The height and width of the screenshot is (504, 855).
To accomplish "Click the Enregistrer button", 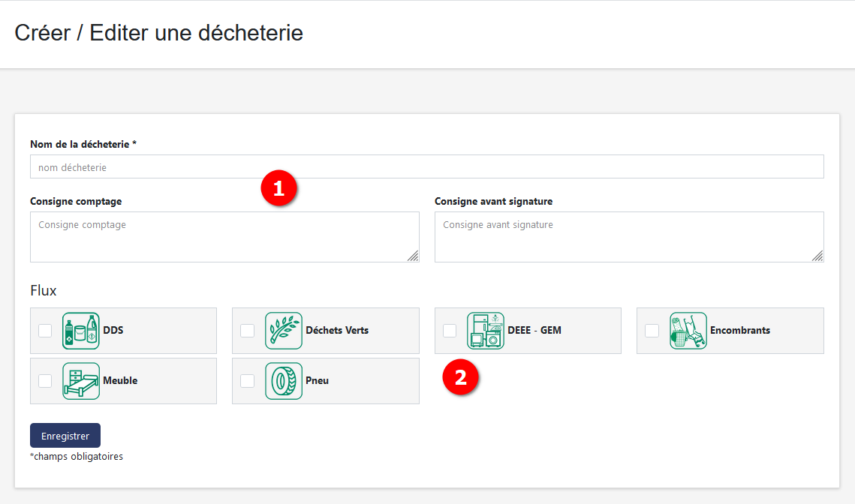I will (x=65, y=435).
